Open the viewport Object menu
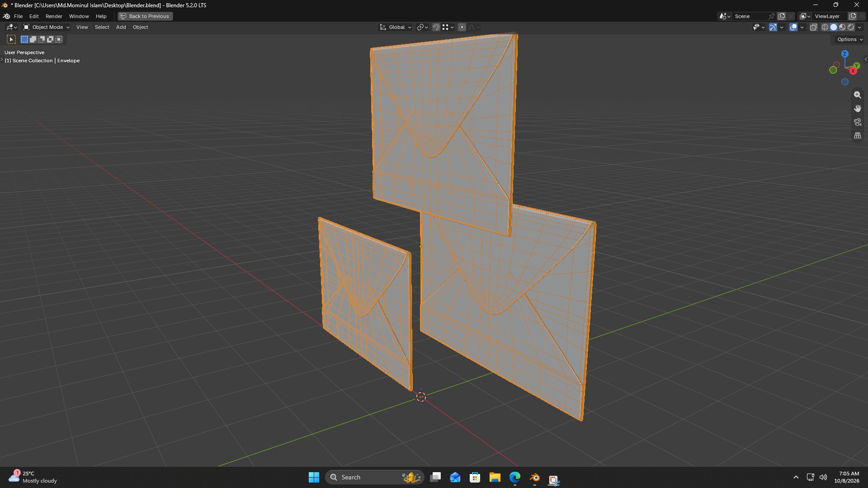The image size is (868, 488). point(140,28)
